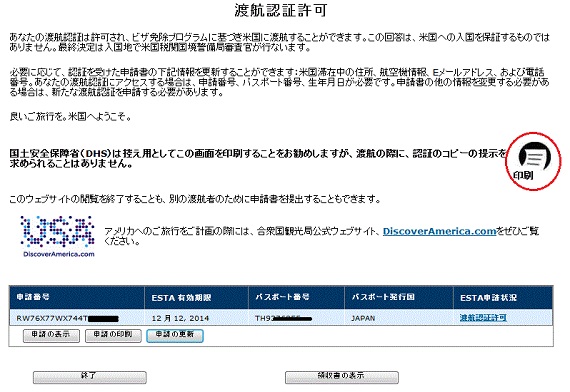Open the DiscoverAmerica.com USA logo

click(58, 236)
